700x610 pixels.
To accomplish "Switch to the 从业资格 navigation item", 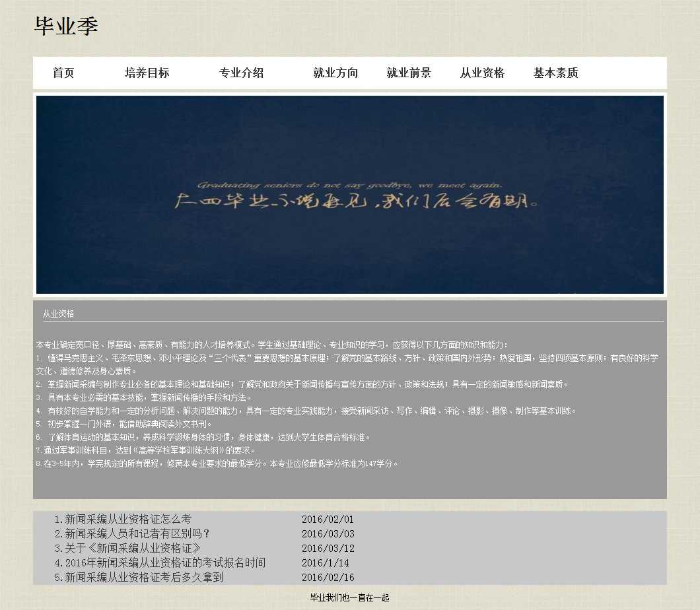I will pos(482,73).
